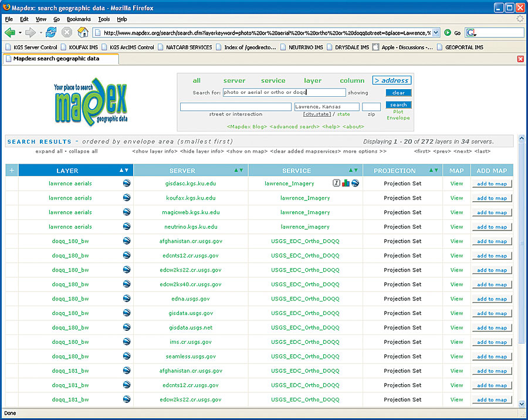Screen dimensions: 528x420
Task: Click the globe icon in the edna.usgs.gov row
Action: [127, 299]
